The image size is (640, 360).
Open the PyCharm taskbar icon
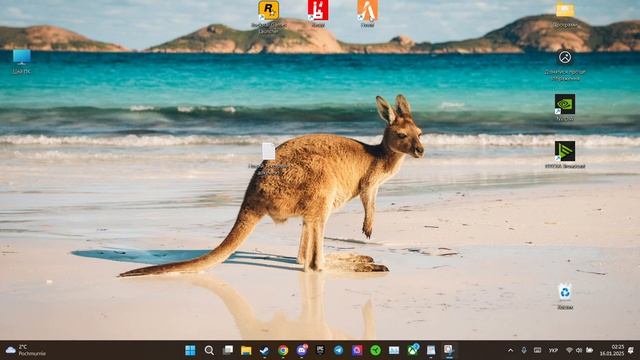pyautogui.click(x=320, y=350)
